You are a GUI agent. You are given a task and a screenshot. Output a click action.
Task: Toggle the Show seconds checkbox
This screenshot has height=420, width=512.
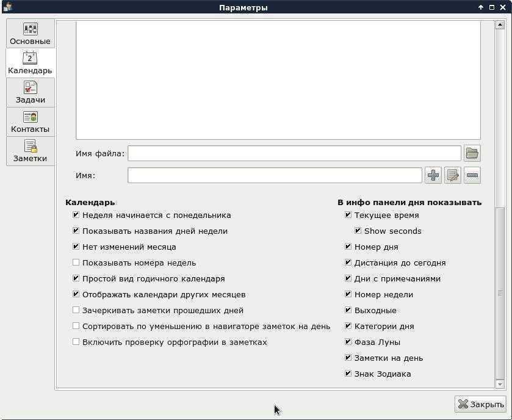click(x=358, y=231)
